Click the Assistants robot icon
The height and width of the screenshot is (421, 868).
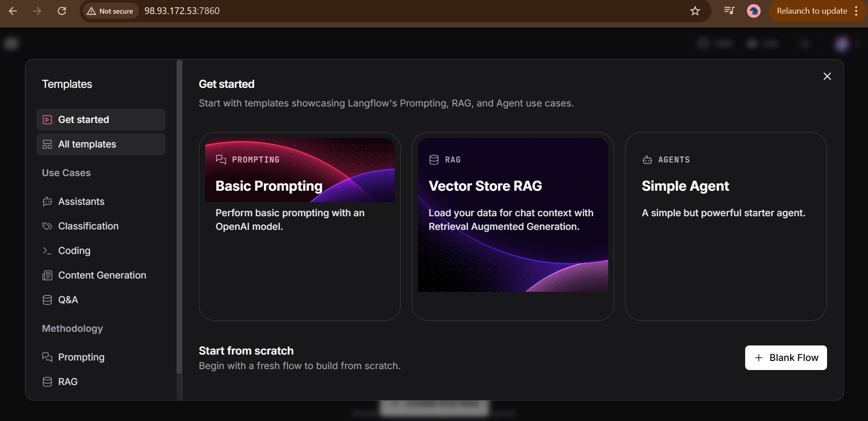click(47, 202)
